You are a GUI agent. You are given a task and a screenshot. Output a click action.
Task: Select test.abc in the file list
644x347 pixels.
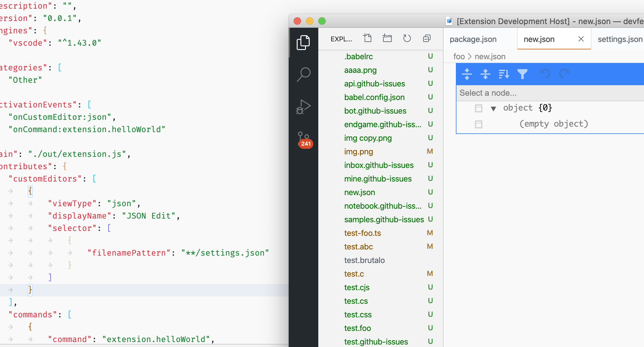[358, 246]
